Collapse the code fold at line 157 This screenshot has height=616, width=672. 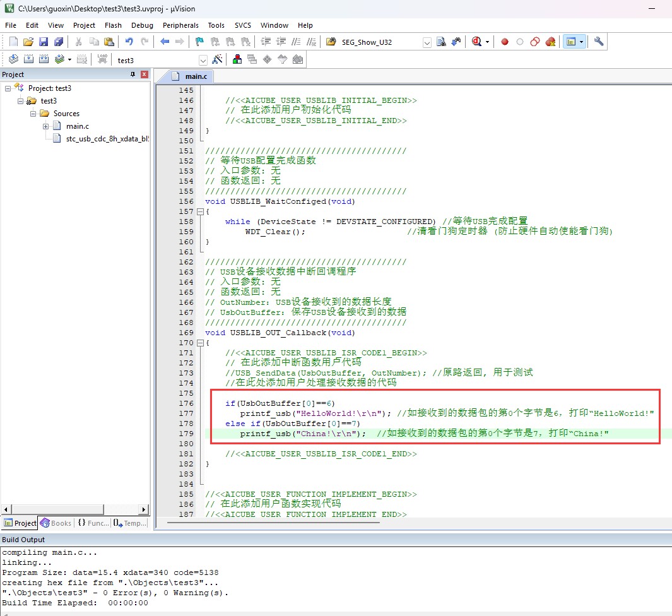(200, 211)
